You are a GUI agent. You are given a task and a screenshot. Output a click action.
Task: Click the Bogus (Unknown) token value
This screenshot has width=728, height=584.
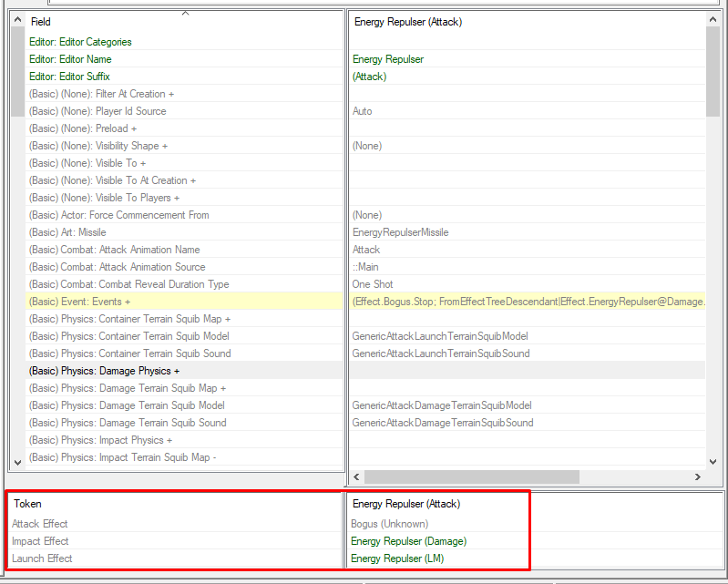pos(390,524)
